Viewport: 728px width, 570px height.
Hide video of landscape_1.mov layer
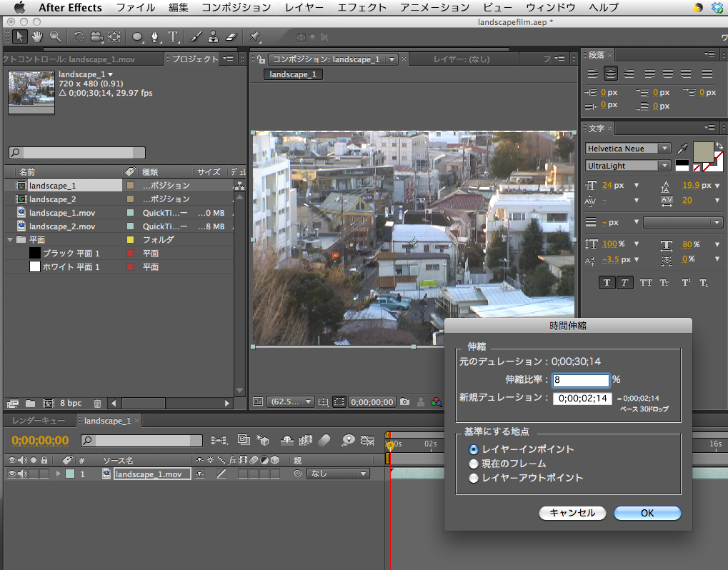tap(13, 474)
